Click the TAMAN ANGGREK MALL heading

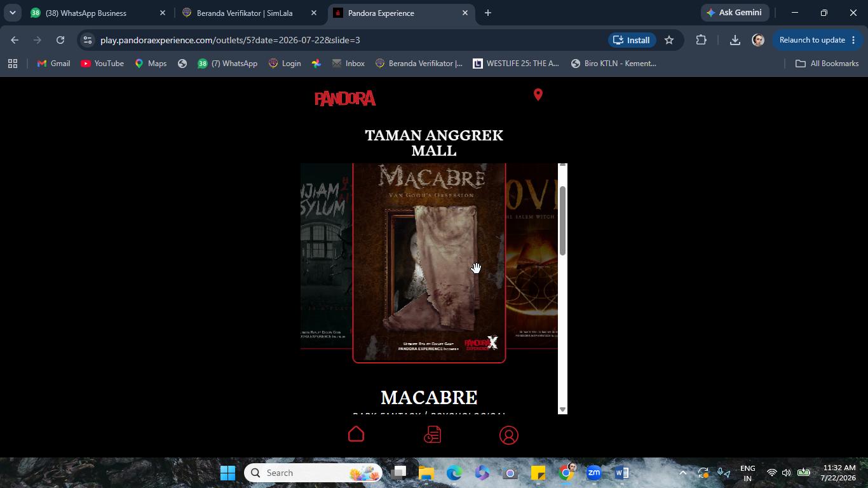(x=434, y=143)
